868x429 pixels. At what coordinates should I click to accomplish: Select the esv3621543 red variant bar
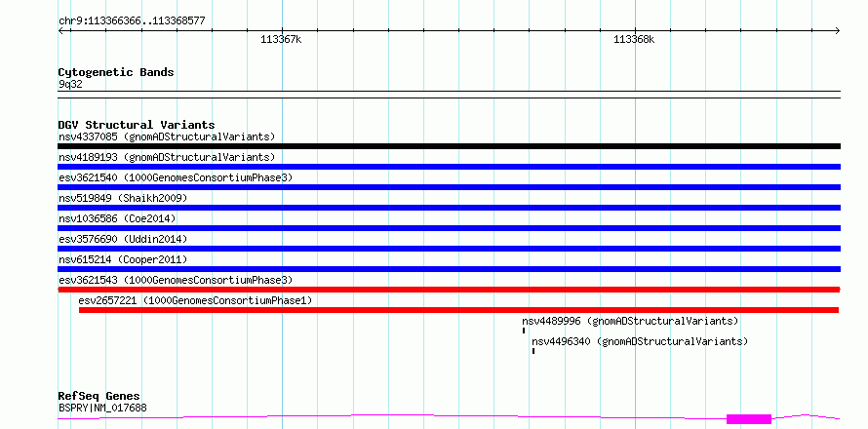(x=449, y=290)
